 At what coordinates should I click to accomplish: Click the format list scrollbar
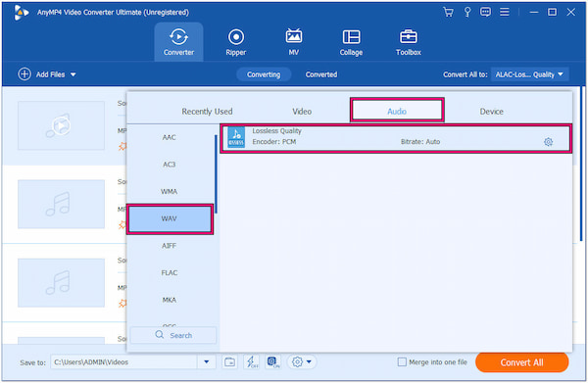pyautogui.click(x=216, y=174)
